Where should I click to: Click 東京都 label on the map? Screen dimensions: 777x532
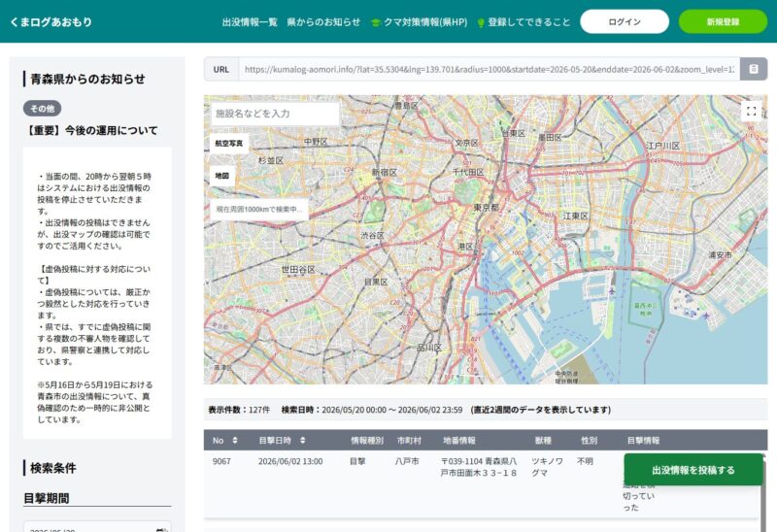click(487, 207)
